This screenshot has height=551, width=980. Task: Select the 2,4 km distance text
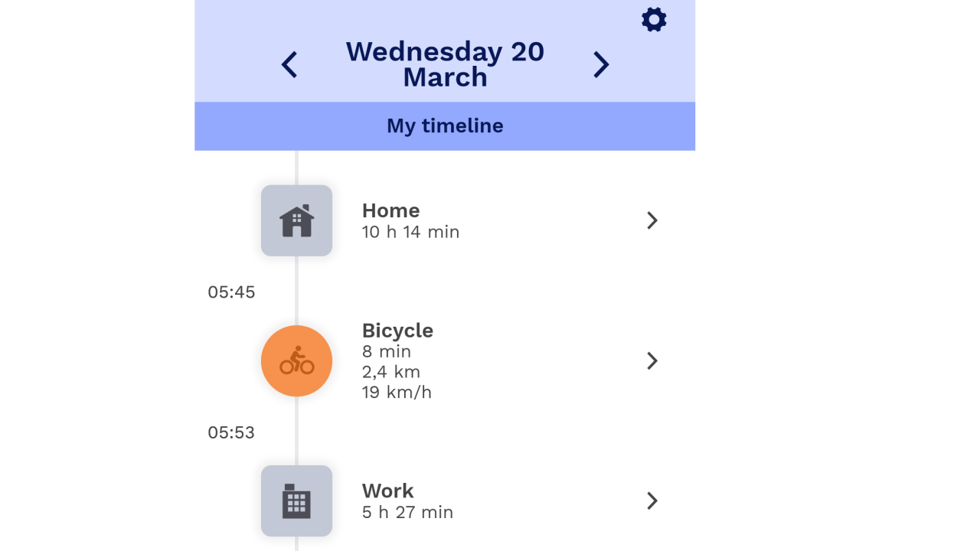(391, 372)
